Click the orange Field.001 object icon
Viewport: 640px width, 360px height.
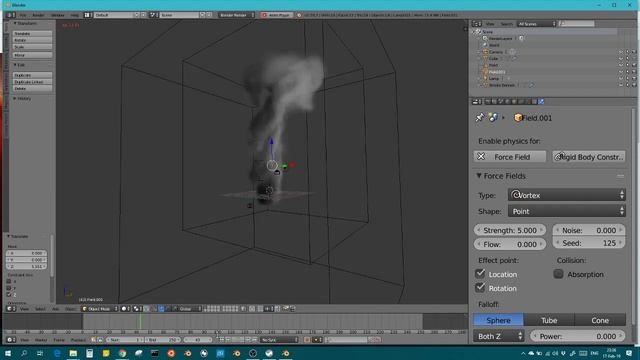click(518, 118)
